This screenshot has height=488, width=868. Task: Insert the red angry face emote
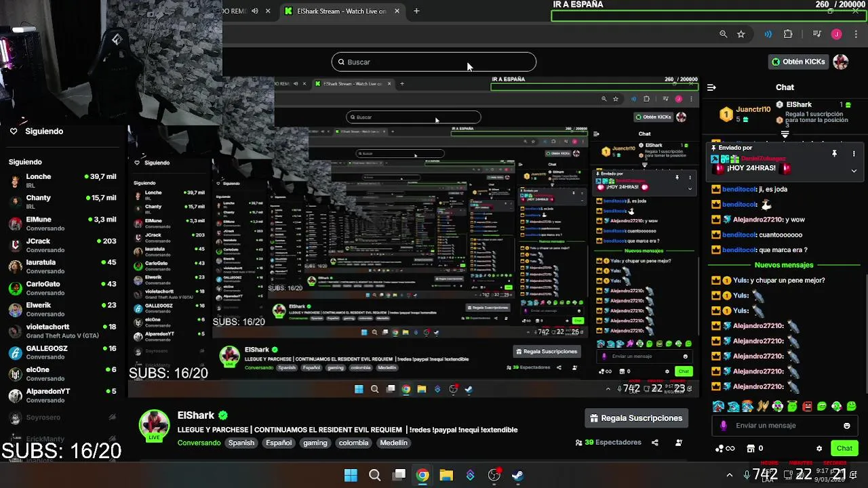(x=807, y=407)
